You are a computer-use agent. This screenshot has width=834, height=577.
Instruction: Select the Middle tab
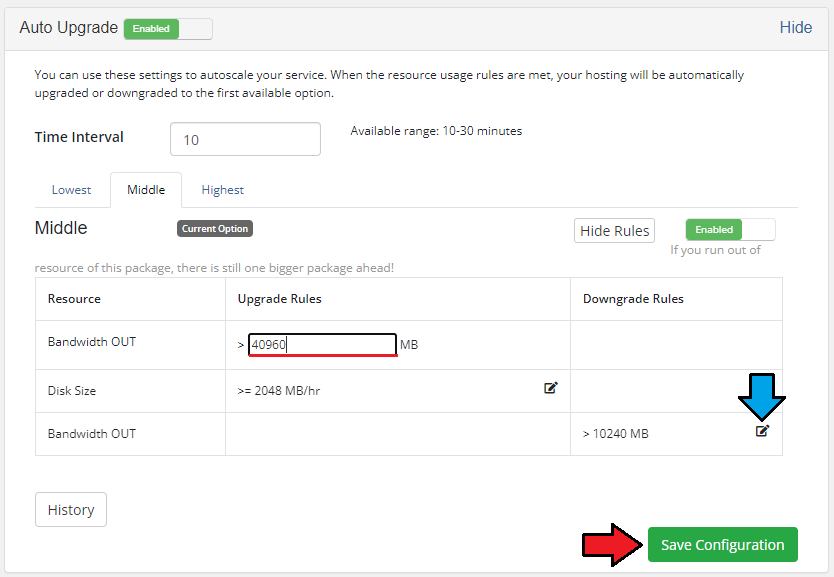click(146, 190)
